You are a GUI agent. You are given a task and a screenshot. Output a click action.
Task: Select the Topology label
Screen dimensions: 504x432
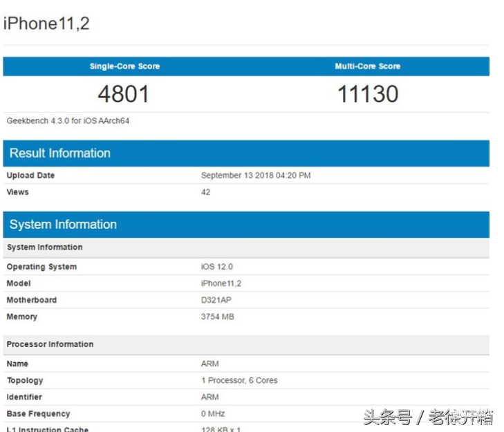(x=25, y=381)
